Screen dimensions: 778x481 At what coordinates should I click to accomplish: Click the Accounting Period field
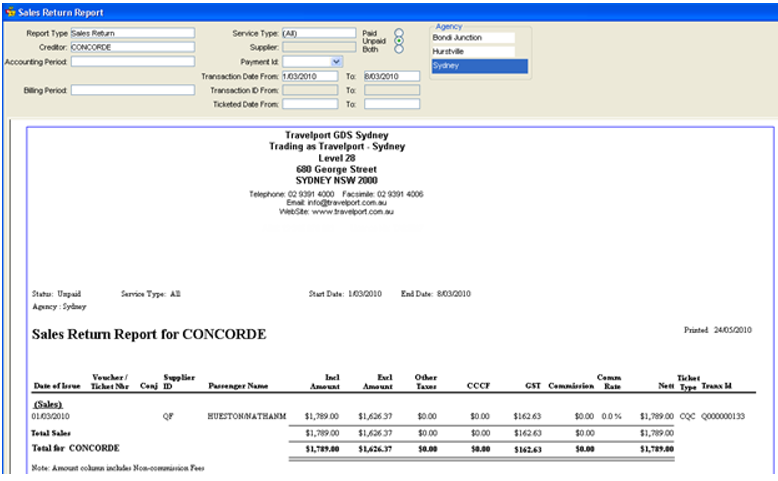coord(132,62)
